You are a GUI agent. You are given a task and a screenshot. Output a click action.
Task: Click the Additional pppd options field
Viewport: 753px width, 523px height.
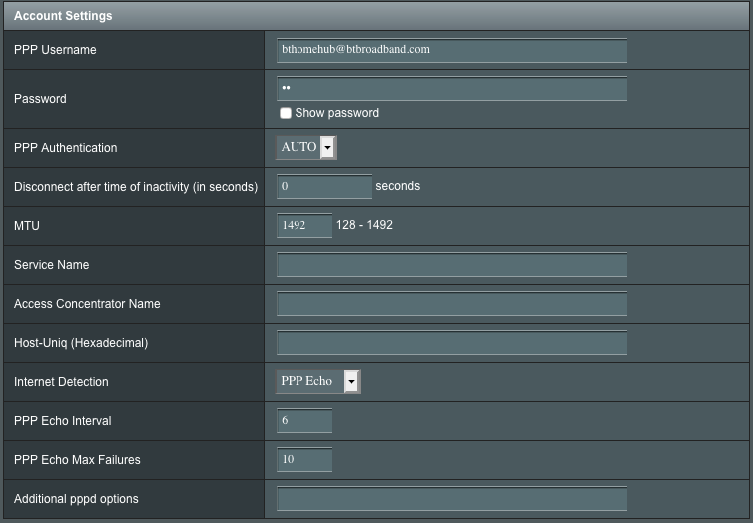tap(451, 499)
